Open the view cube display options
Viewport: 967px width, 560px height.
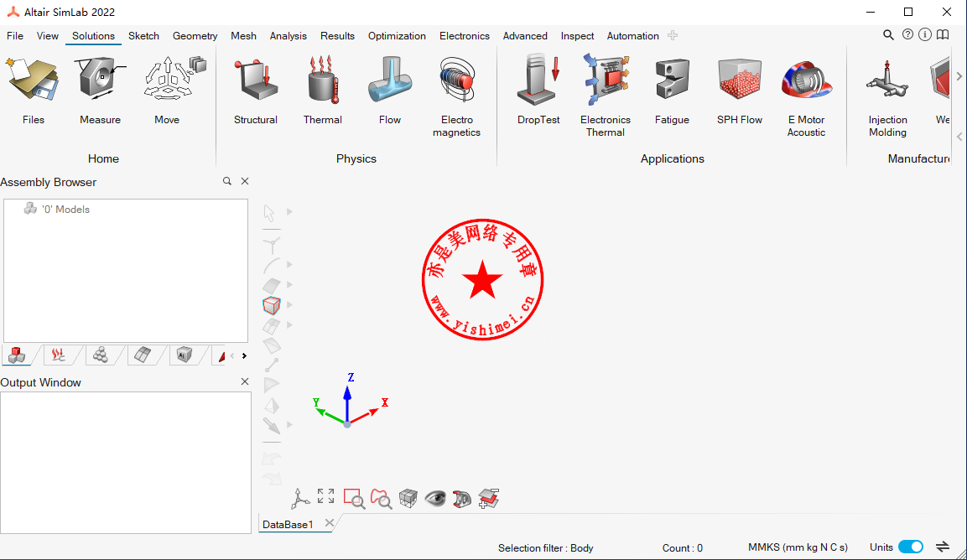(x=408, y=498)
